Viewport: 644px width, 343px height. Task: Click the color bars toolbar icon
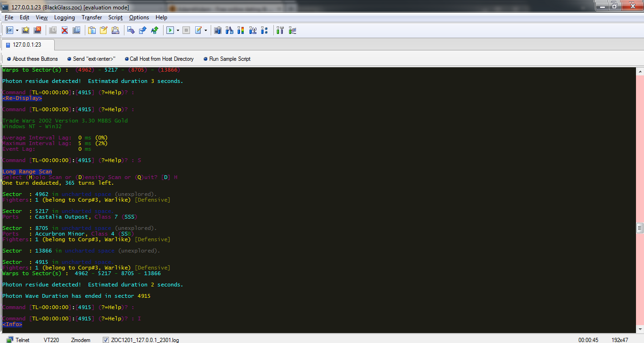pos(240,30)
